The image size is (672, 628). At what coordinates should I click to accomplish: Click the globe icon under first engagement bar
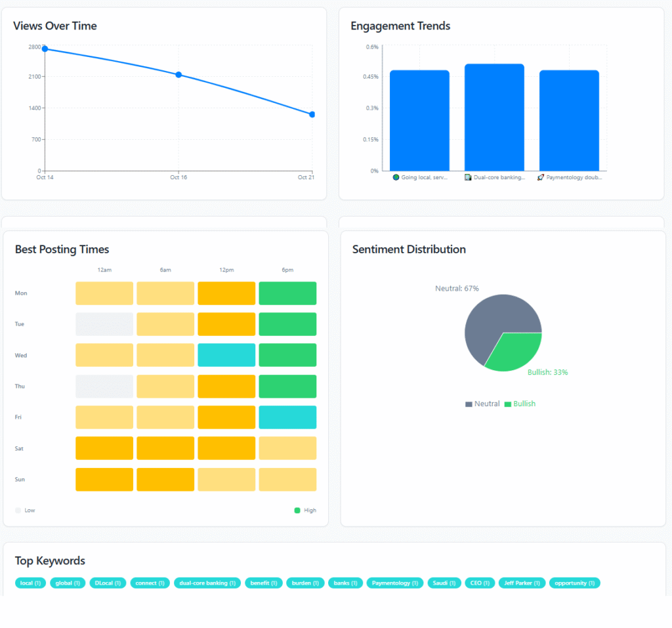tap(396, 177)
